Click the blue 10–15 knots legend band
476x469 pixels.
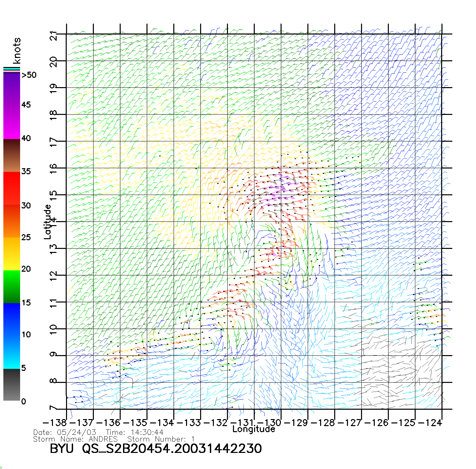[12, 319]
